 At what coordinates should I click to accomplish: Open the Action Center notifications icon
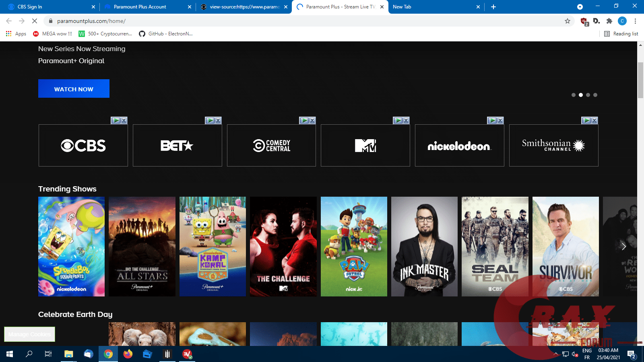[631, 354]
